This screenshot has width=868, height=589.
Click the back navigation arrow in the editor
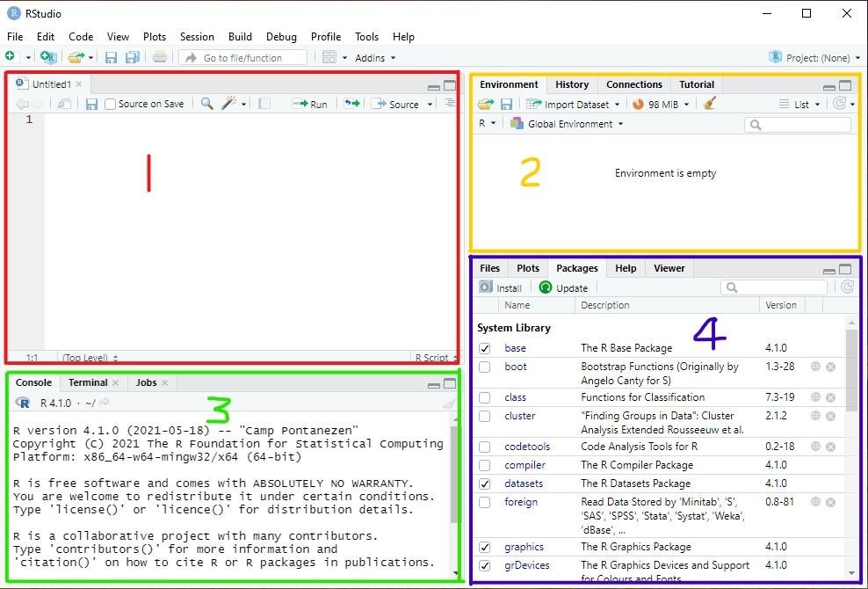pyautogui.click(x=22, y=103)
